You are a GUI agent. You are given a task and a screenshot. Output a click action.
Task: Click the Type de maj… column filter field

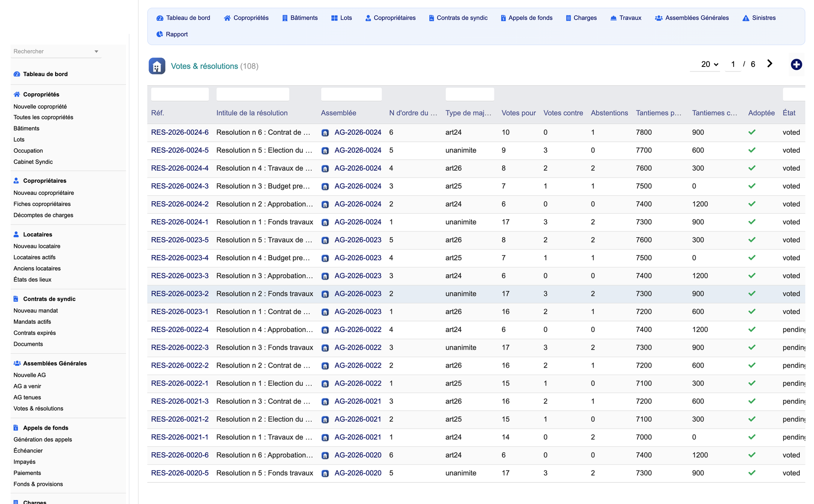pyautogui.click(x=469, y=94)
